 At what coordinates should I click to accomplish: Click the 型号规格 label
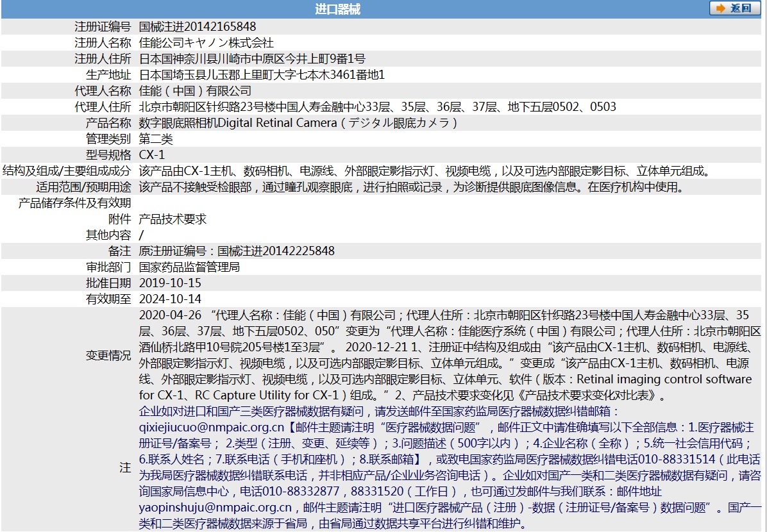click(108, 154)
